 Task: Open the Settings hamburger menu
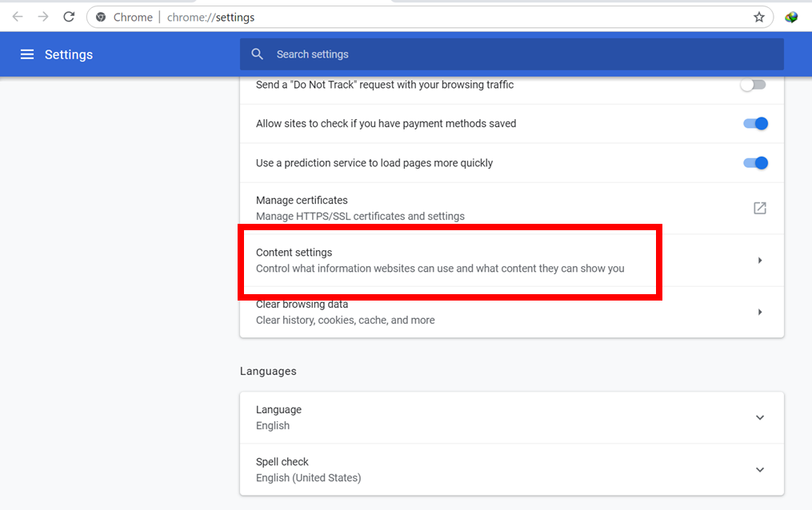coord(27,54)
